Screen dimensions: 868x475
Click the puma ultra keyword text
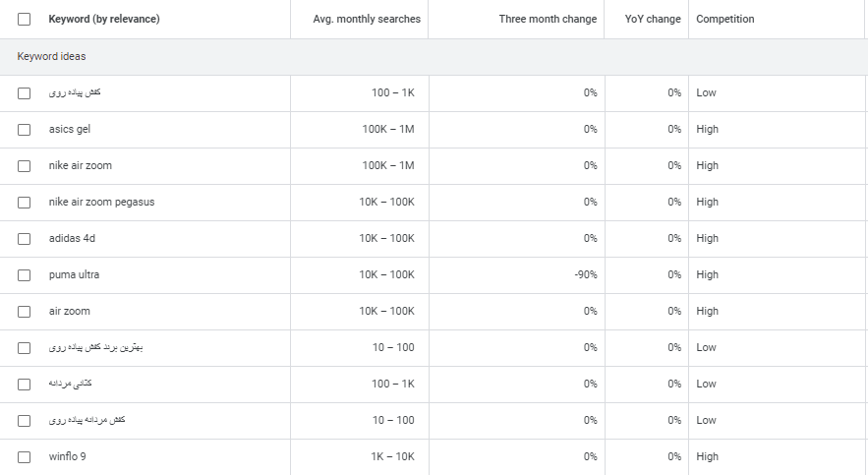click(74, 274)
